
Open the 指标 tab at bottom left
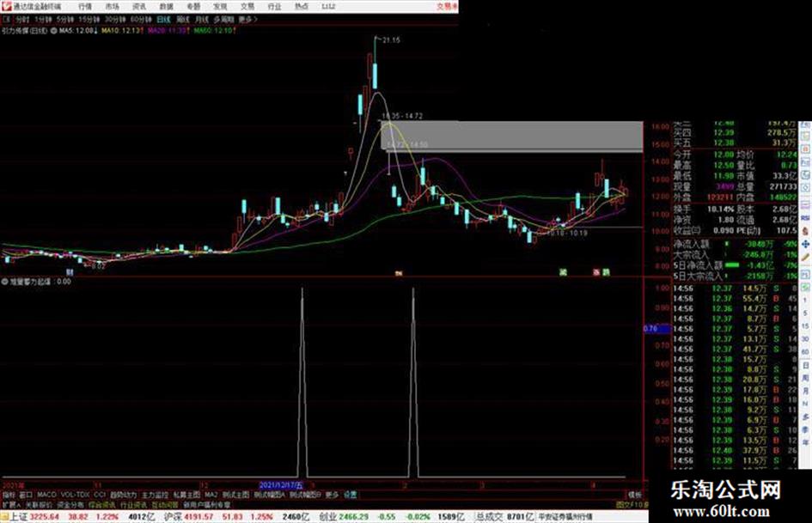pyautogui.click(x=9, y=495)
